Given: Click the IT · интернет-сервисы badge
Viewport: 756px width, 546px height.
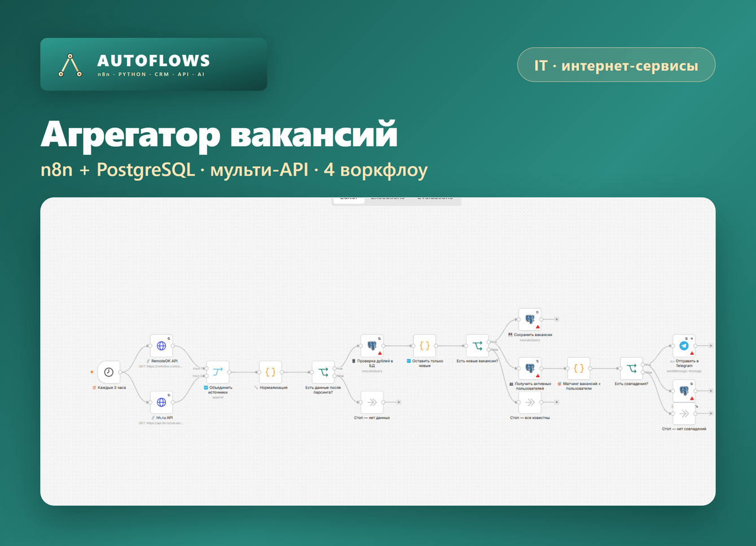Looking at the screenshot, I should (616, 65).
